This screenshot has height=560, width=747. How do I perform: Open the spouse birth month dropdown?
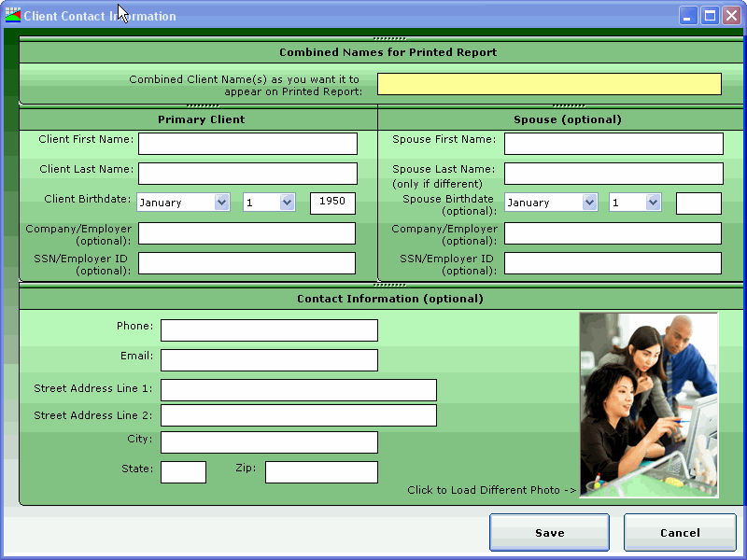551,203
